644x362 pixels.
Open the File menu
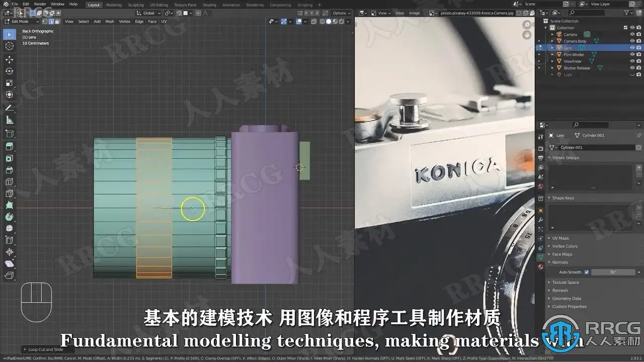[15, 4]
